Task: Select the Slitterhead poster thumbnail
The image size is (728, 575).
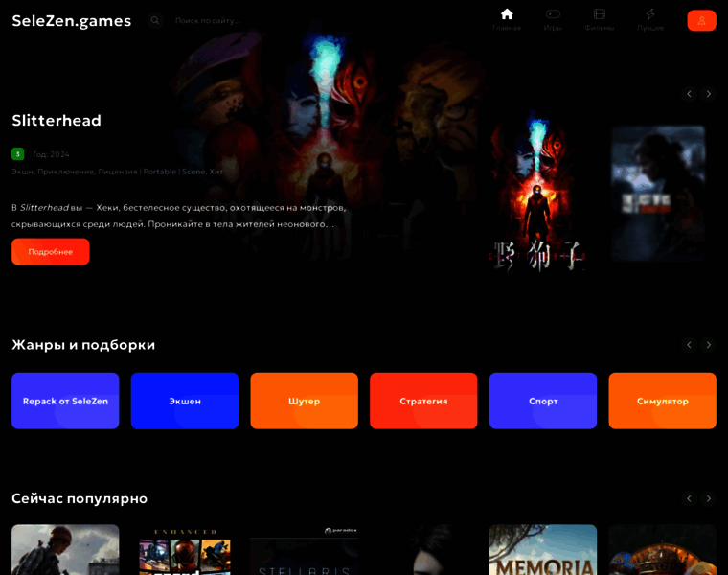Action: click(538, 194)
